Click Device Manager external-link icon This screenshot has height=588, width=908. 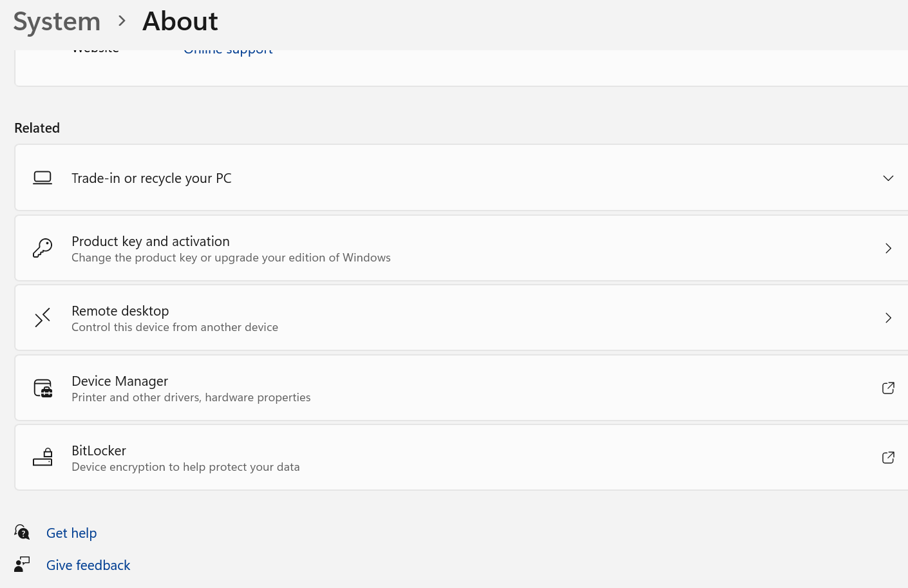coord(888,388)
